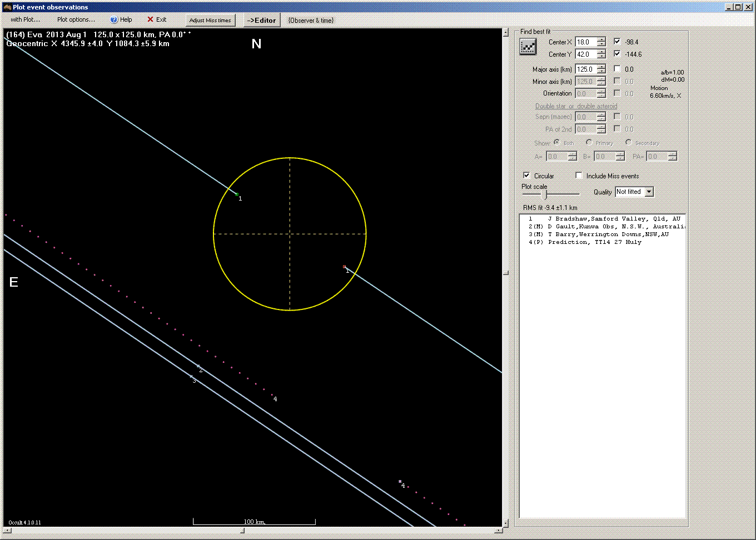Click the plot's vertical scrollbar down arrow
The width and height of the screenshot is (756, 540).
(x=505, y=523)
